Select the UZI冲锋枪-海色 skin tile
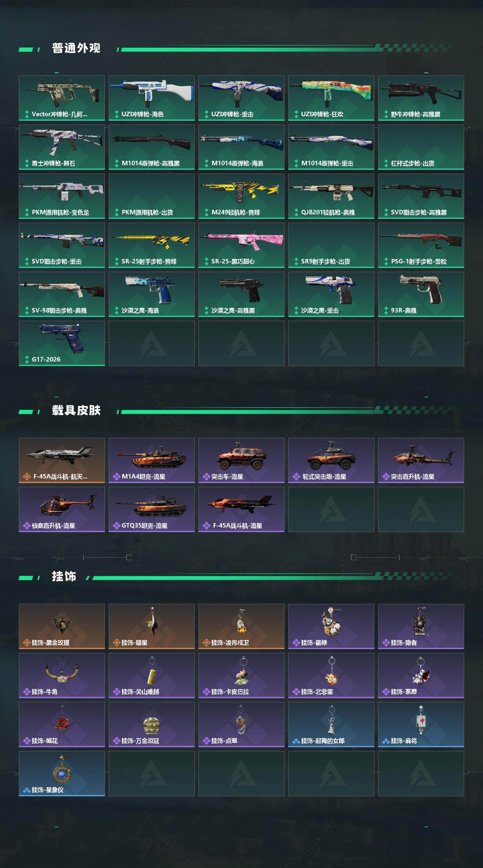 click(152, 98)
